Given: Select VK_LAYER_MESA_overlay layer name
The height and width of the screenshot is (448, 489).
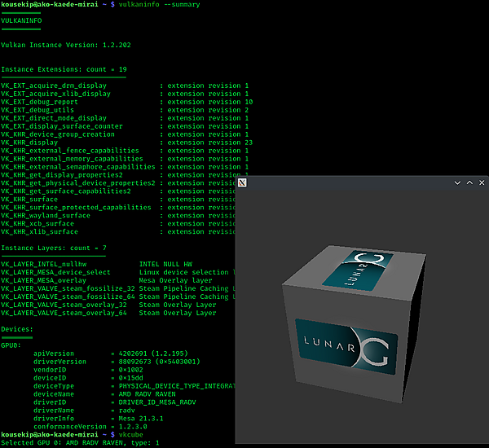Looking at the screenshot, I should point(44,280).
